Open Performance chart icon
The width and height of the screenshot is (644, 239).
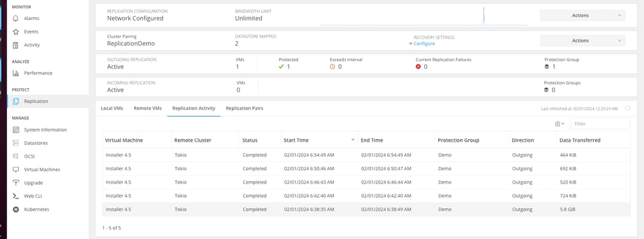15,73
